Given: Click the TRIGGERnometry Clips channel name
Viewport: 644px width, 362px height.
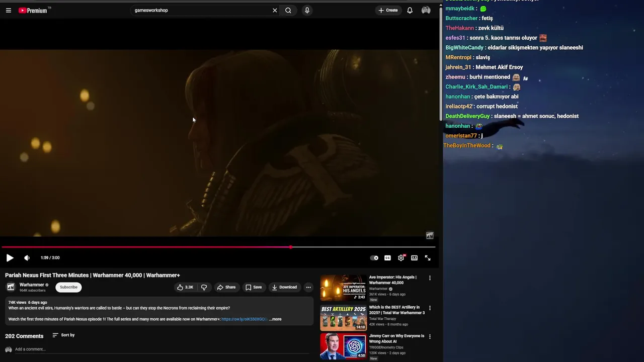Looking at the screenshot, I should [x=386, y=347].
